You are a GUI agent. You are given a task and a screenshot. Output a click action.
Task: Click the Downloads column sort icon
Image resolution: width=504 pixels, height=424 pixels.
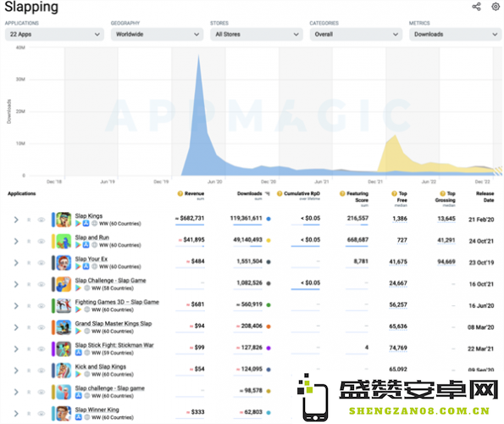[268, 193]
